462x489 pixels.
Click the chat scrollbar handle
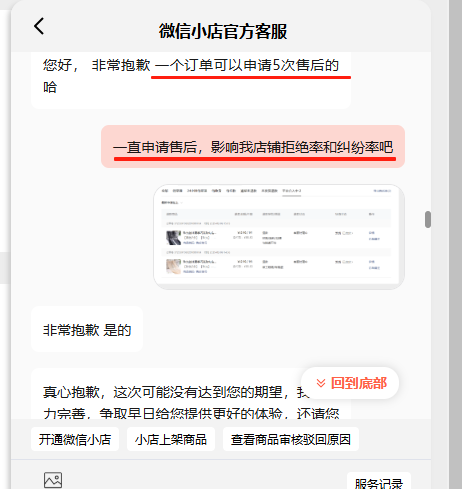click(428, 219)
